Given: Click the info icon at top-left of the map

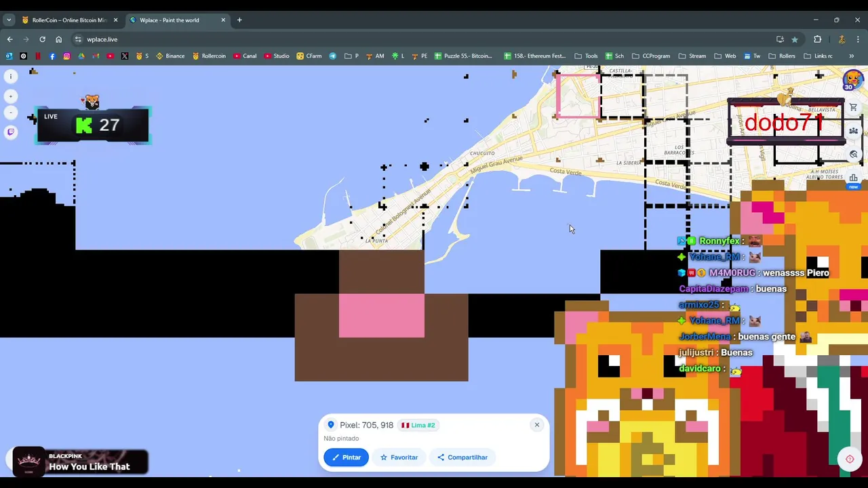Looking at the screenshot, I should (11, 77).
